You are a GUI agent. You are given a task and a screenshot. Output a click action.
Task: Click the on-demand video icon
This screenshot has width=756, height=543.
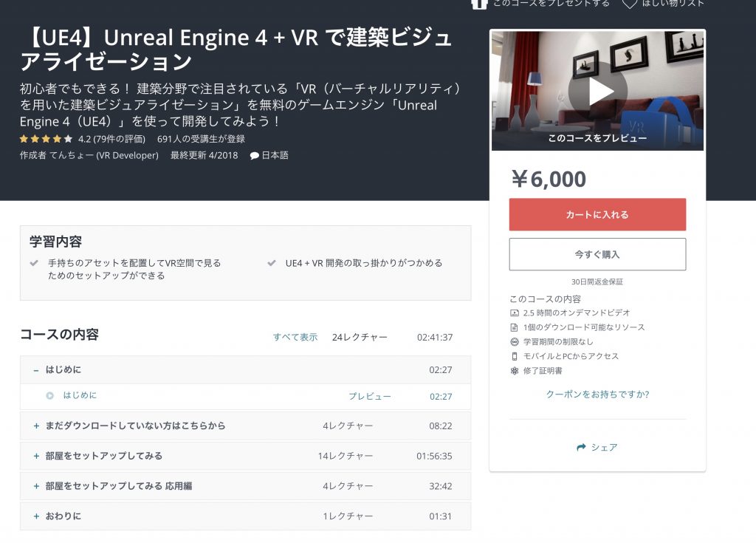pyautogui.click(x=515, y=313)
